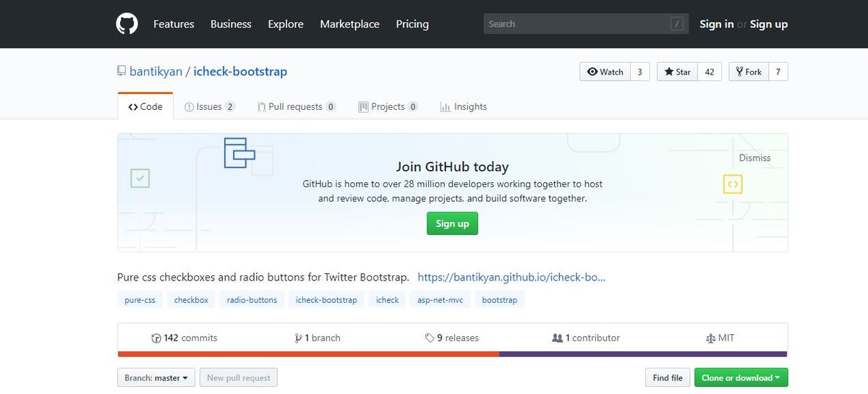
Task: Dismiss the Join GitHub banner
Action: (754, 158)
